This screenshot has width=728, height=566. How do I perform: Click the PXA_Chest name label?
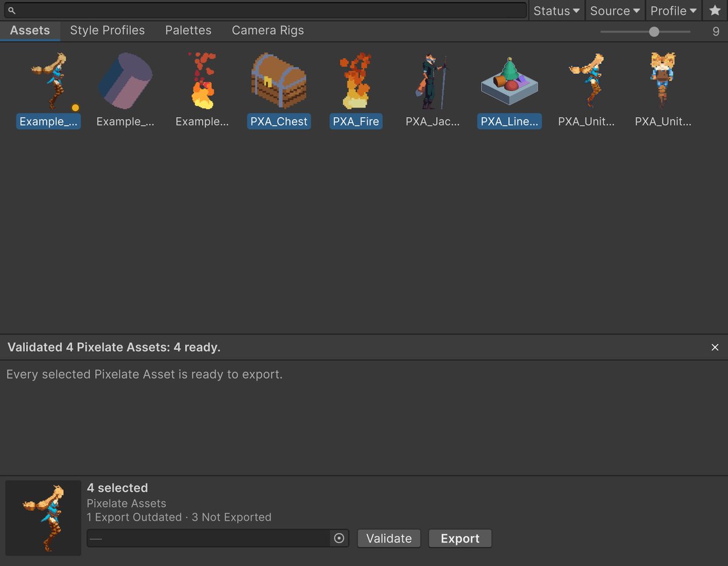(279, 121)
